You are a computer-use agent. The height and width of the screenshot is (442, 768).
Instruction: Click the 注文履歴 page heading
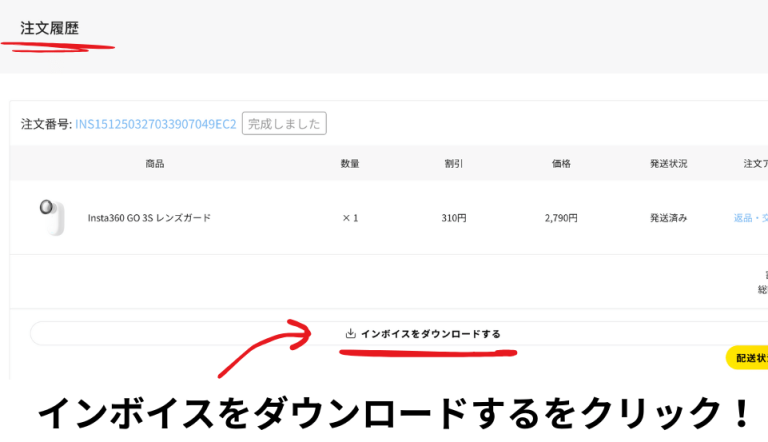(x=49, y=28)
